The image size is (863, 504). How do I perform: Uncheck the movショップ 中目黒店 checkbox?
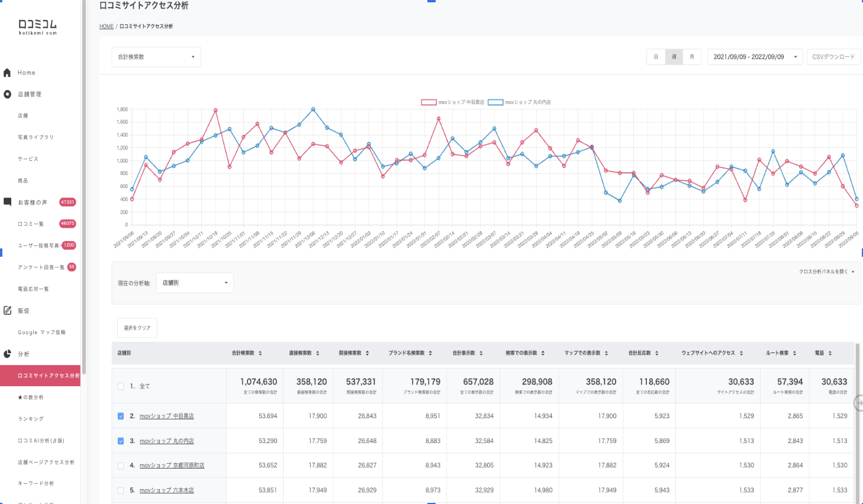(x=121, y=416)
